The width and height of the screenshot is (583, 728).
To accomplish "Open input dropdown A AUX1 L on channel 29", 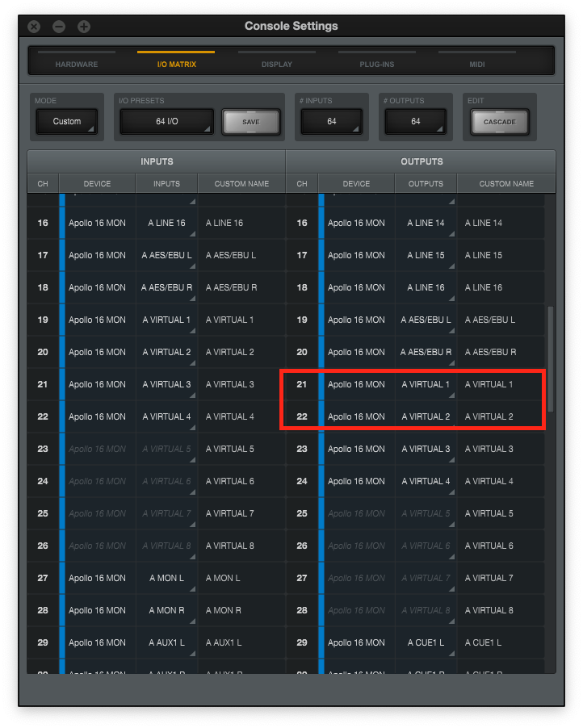I will pyautogui.click(x=167, y=642).
